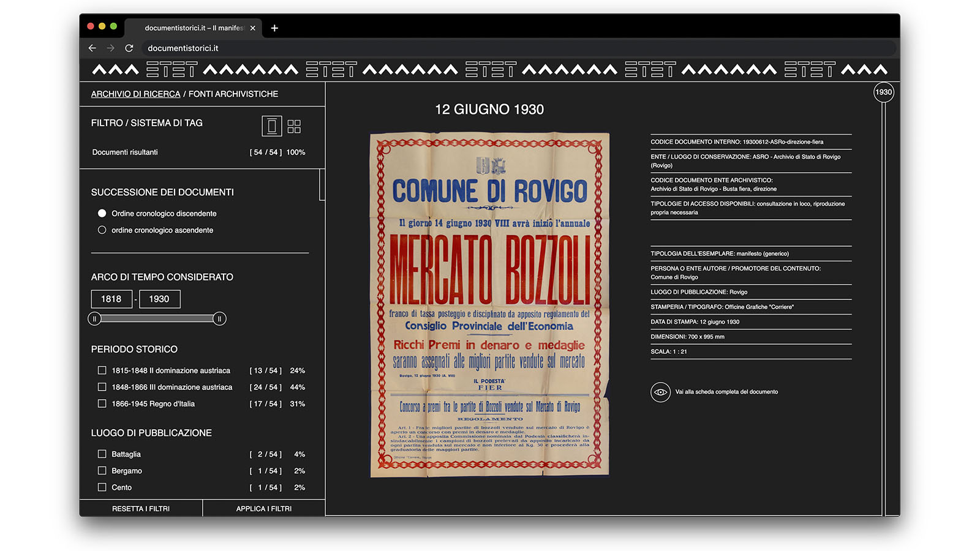The image size is (980, 551).
Task: Check 1815-1848 II dominazione austriaca
Action: point(102,370)
